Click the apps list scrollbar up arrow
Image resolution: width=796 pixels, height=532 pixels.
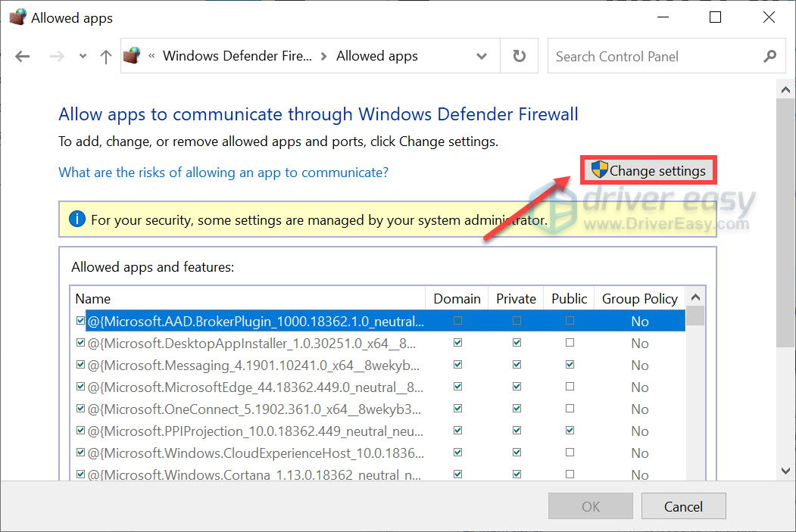click(x=695, y=297)
